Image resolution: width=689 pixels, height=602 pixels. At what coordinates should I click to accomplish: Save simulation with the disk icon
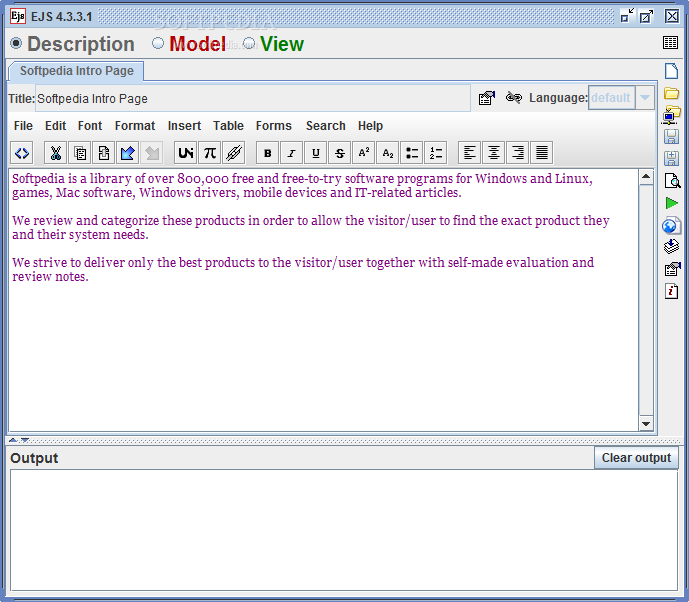[671, 137]
